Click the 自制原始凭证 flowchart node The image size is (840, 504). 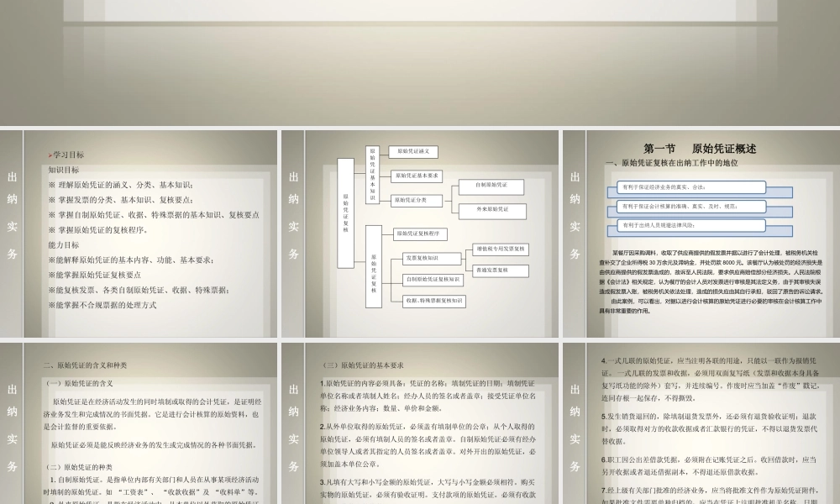(x=491, y=187)
